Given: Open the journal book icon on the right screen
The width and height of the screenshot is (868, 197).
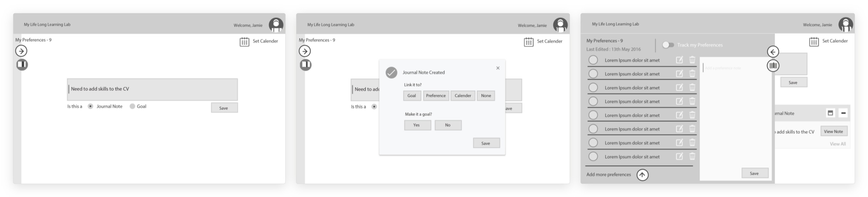Looking at the screenshot, I should [773, 65].
